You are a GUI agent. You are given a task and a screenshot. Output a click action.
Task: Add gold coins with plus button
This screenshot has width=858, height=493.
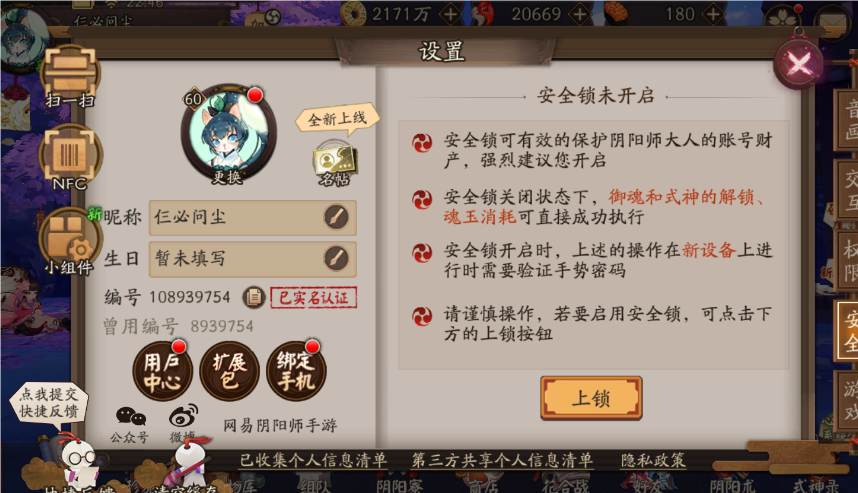[x=451, y=14]
